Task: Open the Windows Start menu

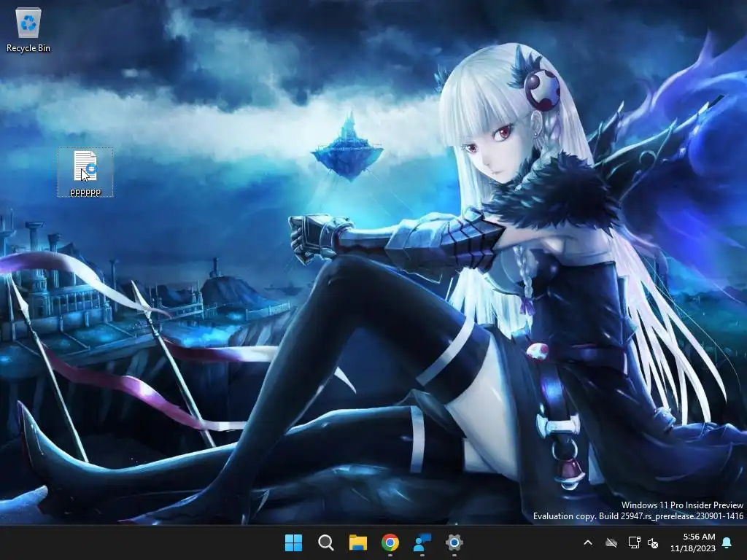Action: (293, 542)
